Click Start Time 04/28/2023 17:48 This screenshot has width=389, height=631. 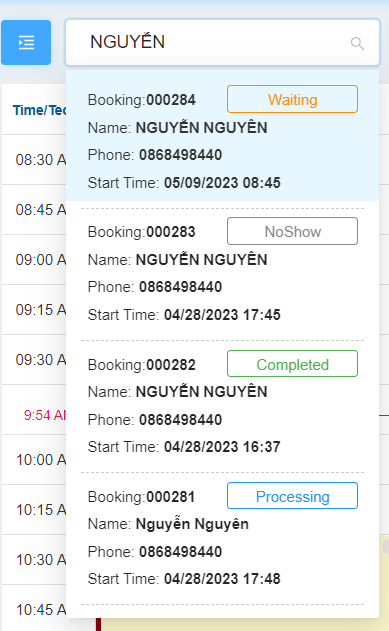point(184,579)
